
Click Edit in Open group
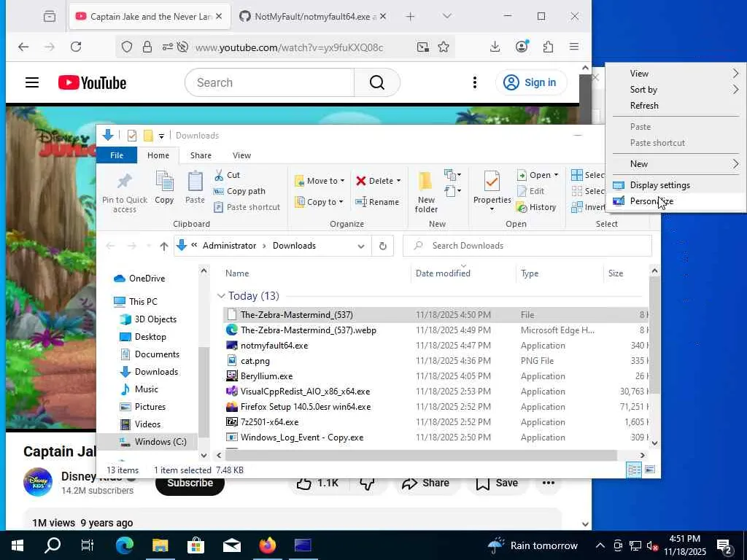coord(530,191)
